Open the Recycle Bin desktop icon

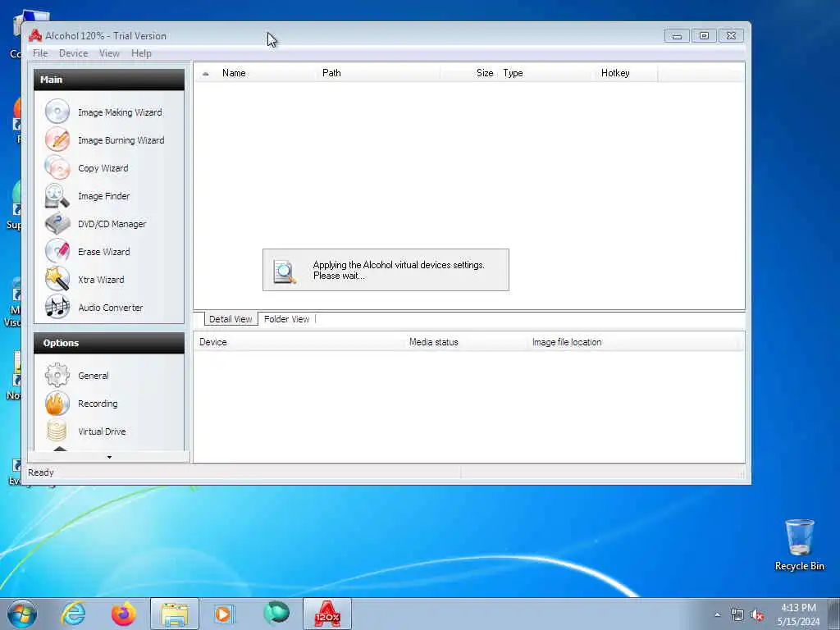[x=799, y=545]
